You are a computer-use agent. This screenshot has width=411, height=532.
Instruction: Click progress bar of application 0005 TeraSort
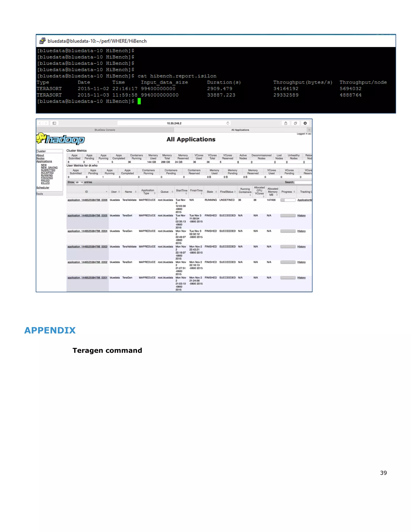(288, 216)
